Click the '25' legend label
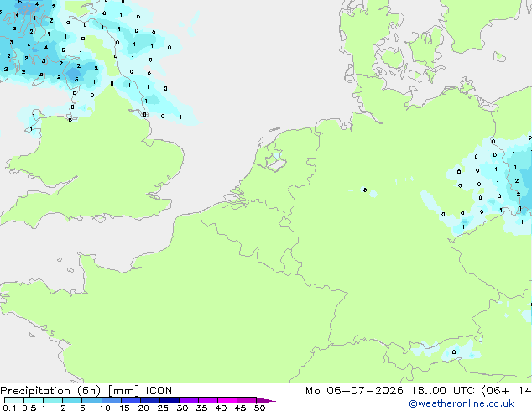532x411 pixels. (x=163, y=408)
